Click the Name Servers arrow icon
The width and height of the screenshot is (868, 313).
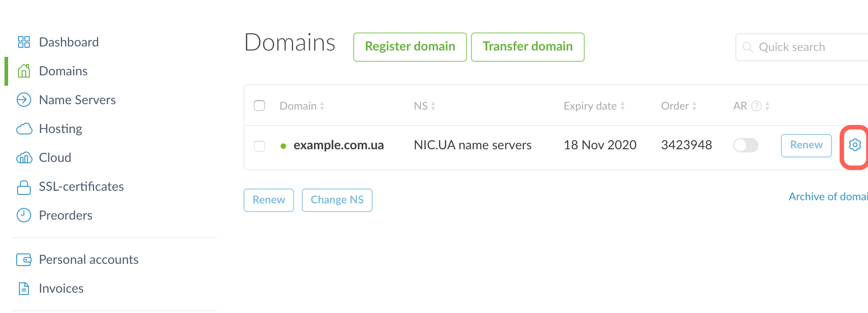(23, 100)
